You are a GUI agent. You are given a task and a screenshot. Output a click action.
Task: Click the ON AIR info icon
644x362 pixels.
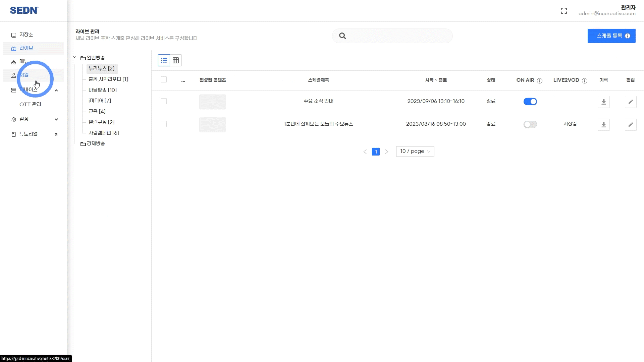[540, 80]
